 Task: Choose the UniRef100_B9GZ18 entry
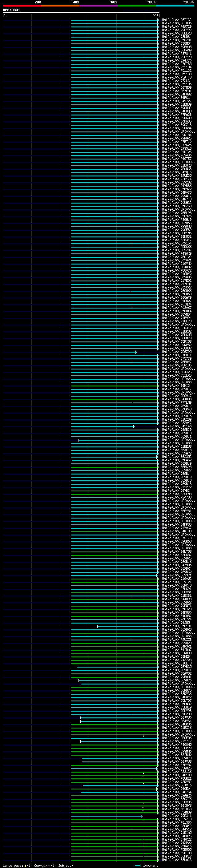coord(177,125)
